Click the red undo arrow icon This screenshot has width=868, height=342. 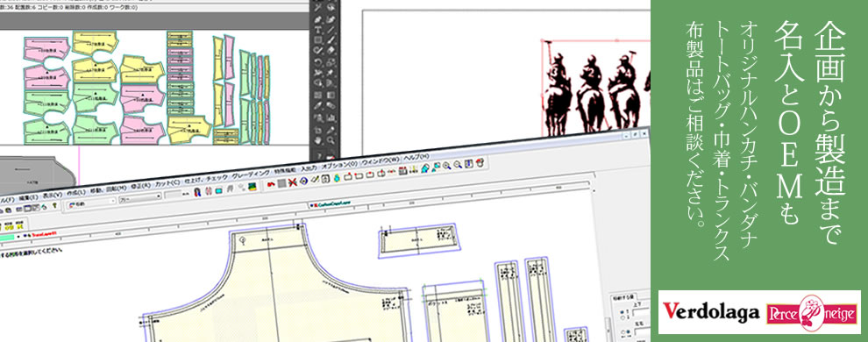tap(271, 184)
